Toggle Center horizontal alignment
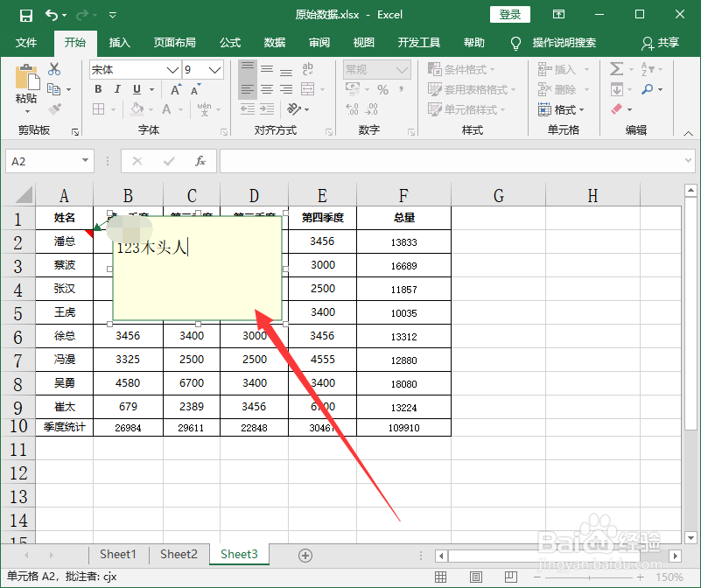Image resolution: width=701 pixels, height=588 pixels. 267,89
